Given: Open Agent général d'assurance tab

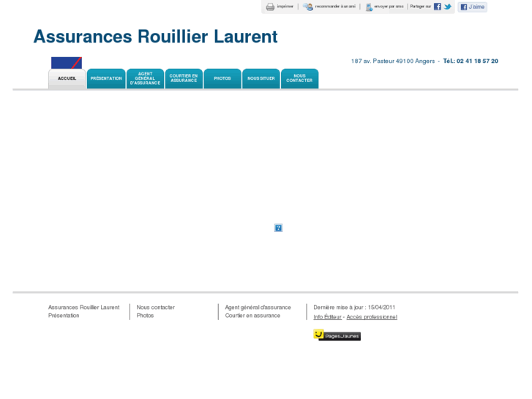Looking at the screenshot, I should (x=145, y=79).
